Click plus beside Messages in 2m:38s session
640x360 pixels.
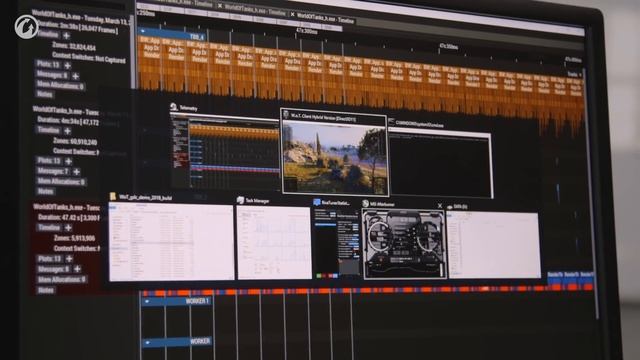(76, 76)
